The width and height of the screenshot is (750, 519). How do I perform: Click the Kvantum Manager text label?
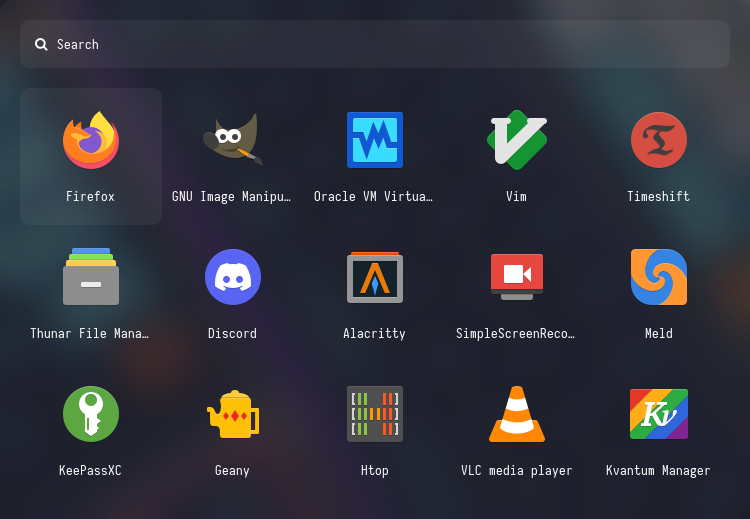click(x=658, y=471)
